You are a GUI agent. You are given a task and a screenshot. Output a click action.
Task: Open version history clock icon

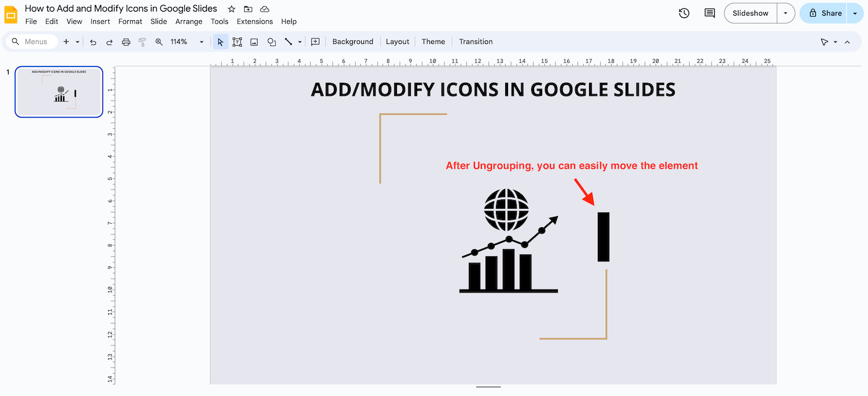click(684, 13)
